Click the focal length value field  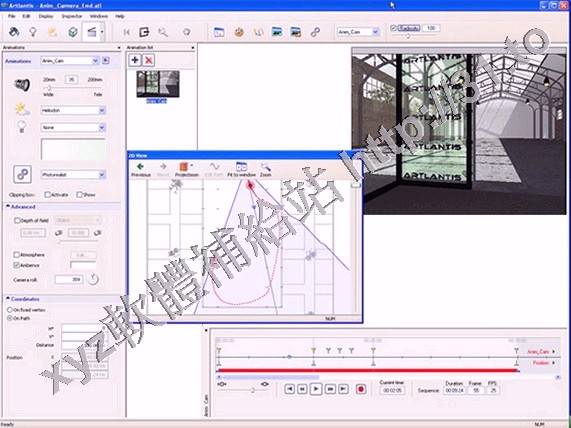pos(71,79)
